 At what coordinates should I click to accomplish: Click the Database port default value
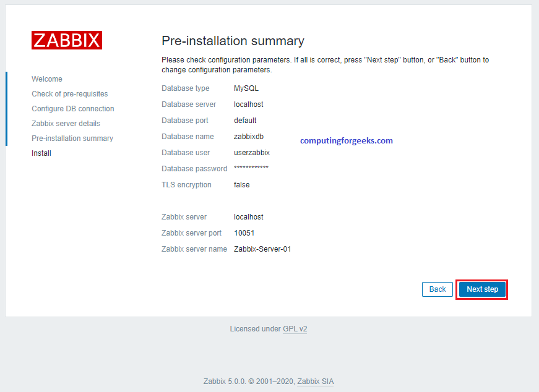245,121
